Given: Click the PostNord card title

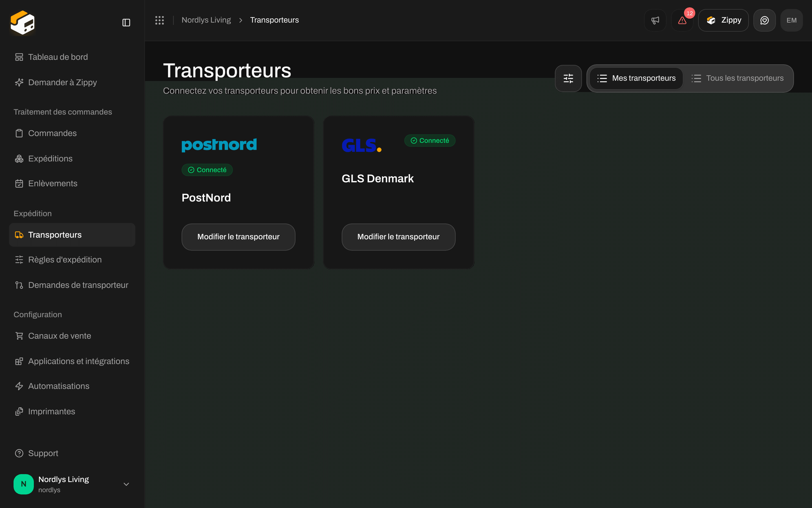Looking at the screenshot, I should coord(206,198).
